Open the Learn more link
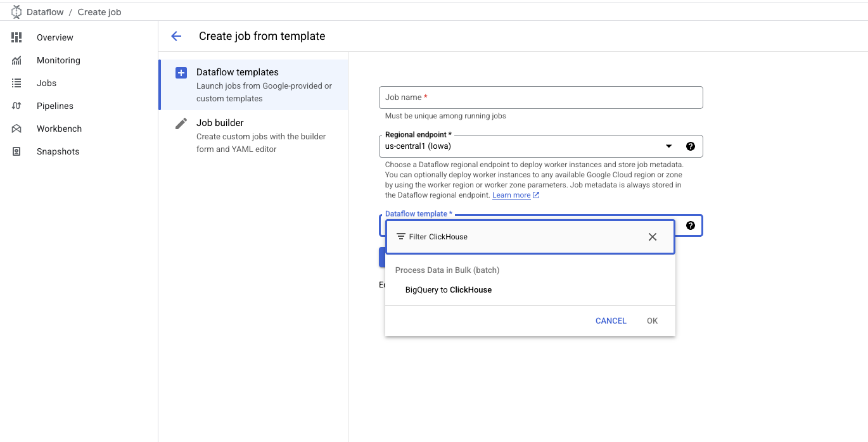868x442 pixels. tap(511, 195)
